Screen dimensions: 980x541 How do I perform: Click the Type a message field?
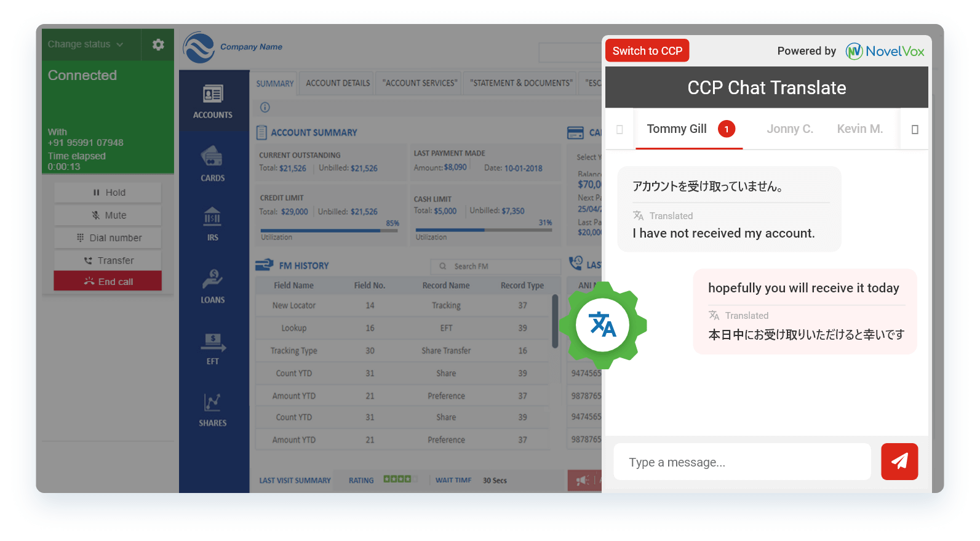point(741,462)
